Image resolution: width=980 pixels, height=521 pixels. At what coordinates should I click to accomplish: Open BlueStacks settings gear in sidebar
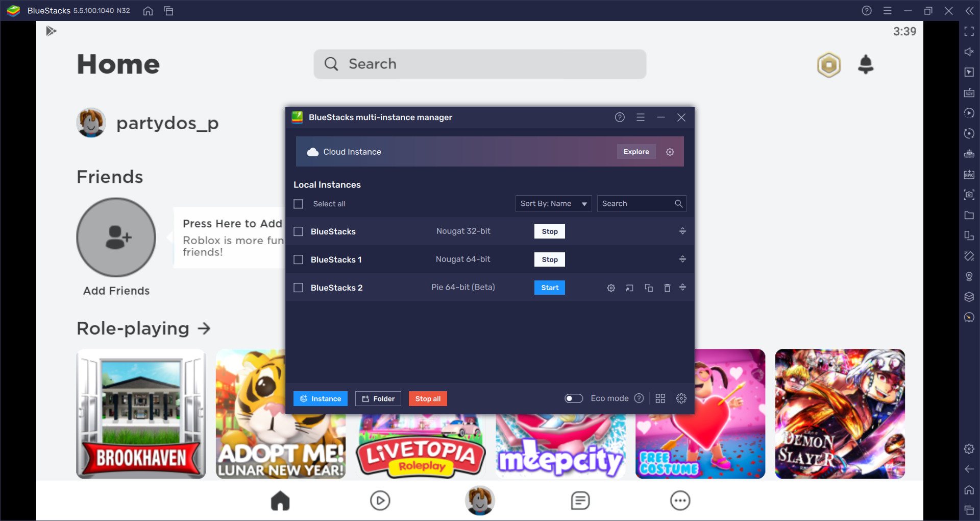coord(969,449)
